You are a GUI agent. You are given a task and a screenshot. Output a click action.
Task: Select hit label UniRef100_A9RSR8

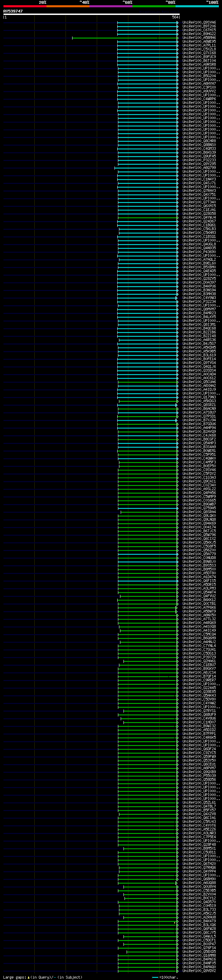coord(199,64)
